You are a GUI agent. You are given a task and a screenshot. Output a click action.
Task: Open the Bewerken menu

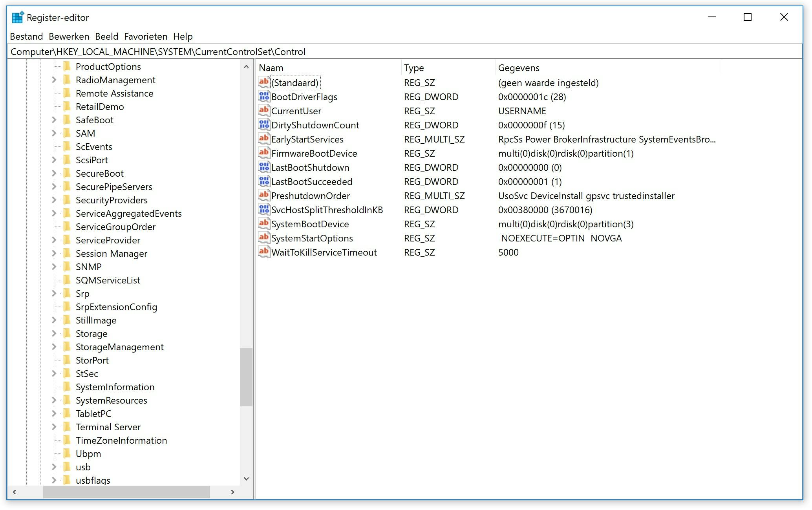tap(69, 37)
